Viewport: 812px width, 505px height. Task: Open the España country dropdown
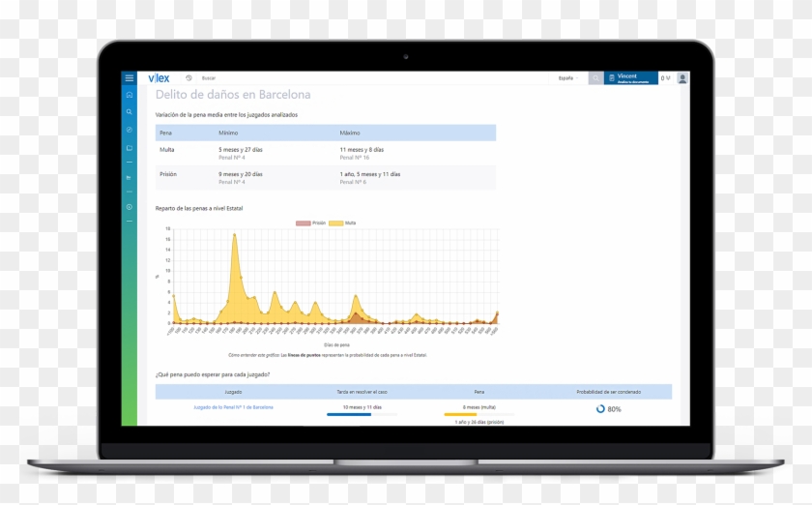(x=567, y=77)
